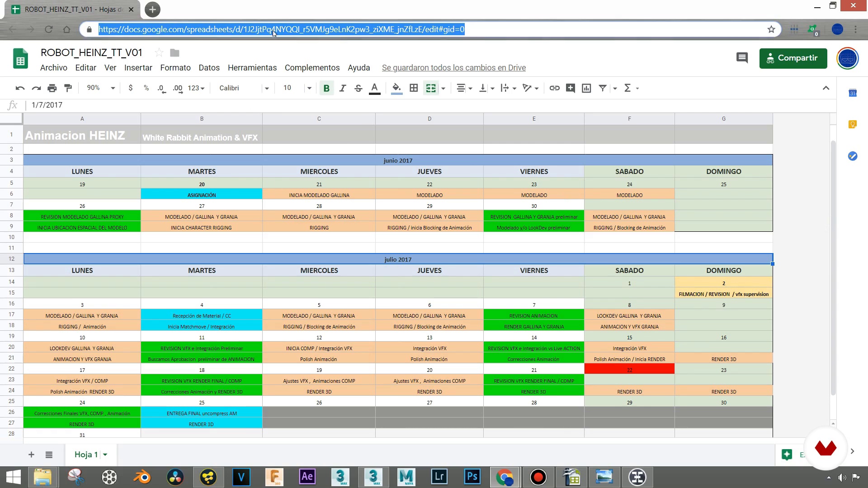Viewport: 868px width, 488px height.
Task: Open comment history speech bubble
Action: pos(742,58)
